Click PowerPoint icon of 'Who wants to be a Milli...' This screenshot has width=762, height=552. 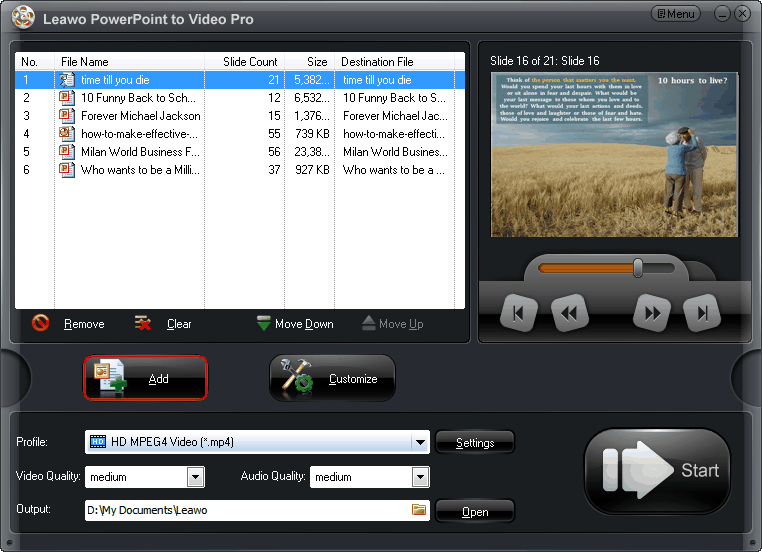click(67, 170)
